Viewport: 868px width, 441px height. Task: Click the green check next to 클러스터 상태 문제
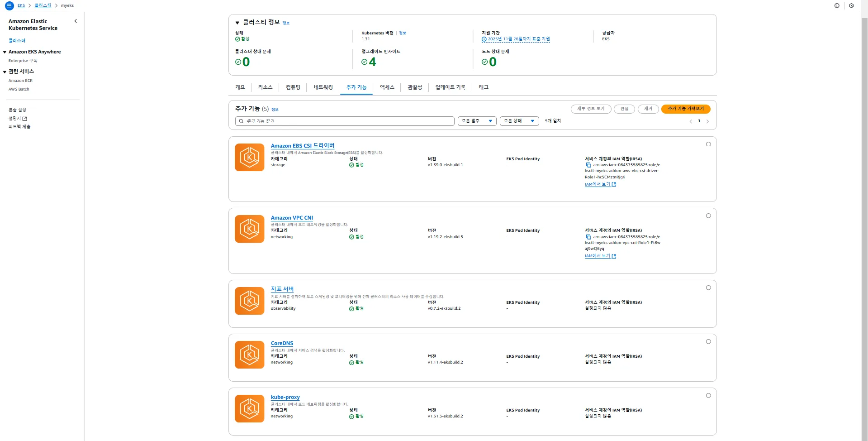tap(238, 62)
